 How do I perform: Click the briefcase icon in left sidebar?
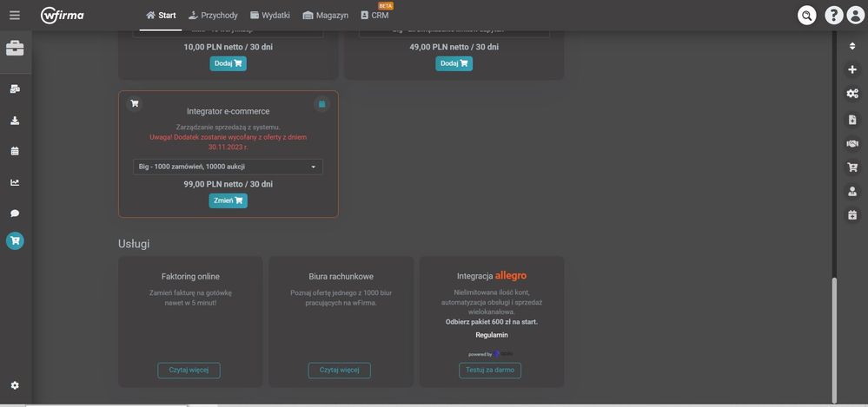pyautogui.click(x=15, y=49)
